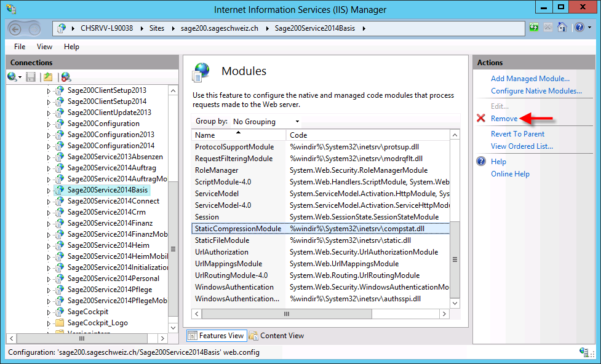Image resolution: width=601 pixels, height=364 pixels.
Task: Select the UrlAuthorization module row
Action: tap(320, 252)
